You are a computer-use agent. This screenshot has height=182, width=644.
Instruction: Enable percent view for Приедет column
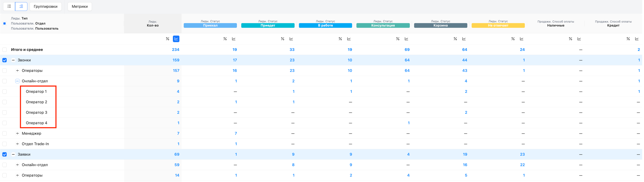click(283, 39)
